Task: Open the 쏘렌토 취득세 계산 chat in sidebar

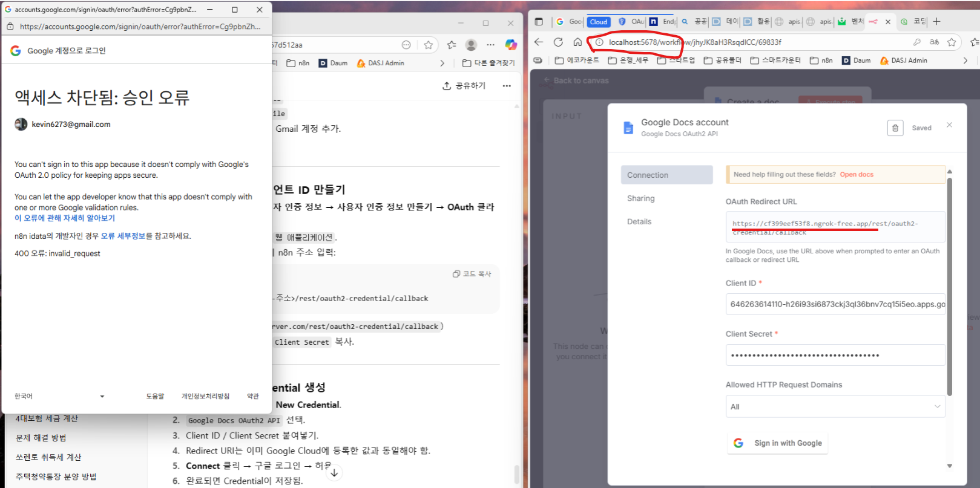Action: point(48,457)
